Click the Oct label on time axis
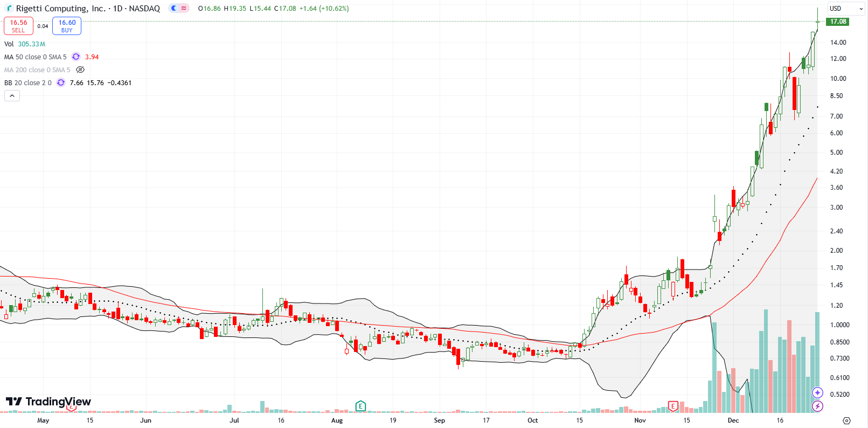 click(532, 420)
